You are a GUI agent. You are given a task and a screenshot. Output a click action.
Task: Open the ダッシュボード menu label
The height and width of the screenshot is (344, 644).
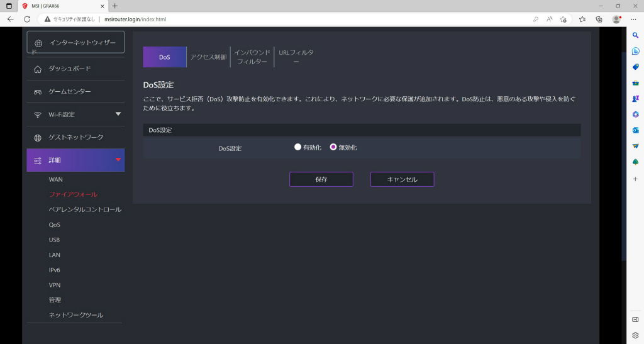[x=70, y=69]
